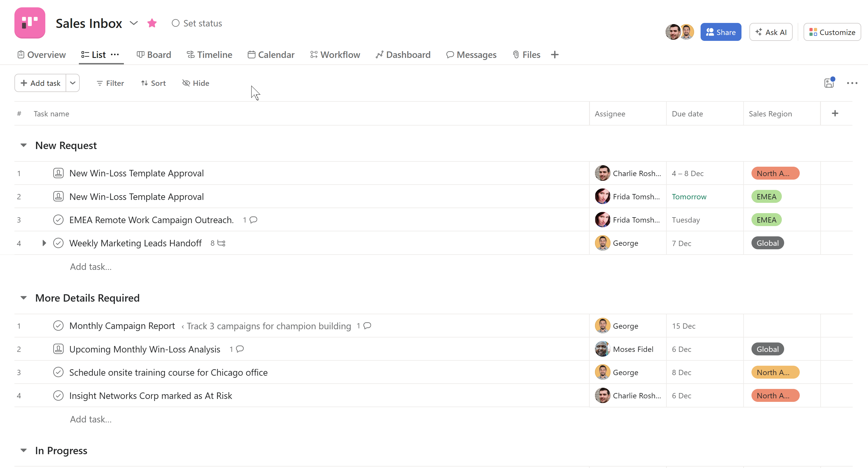Open the Timeline view

coord(209,55)
